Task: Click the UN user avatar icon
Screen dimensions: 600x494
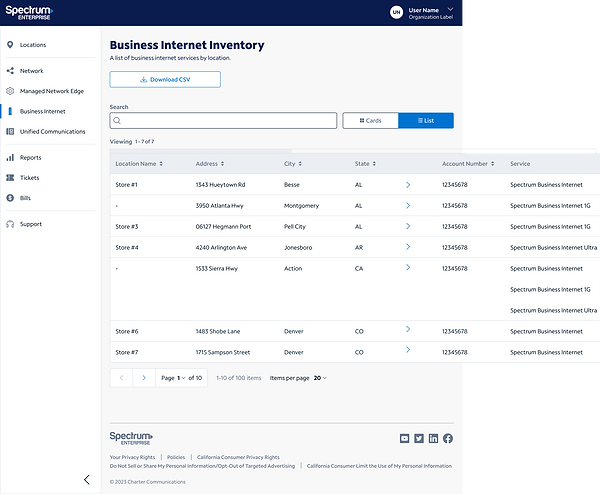Action: coord(396,12)
